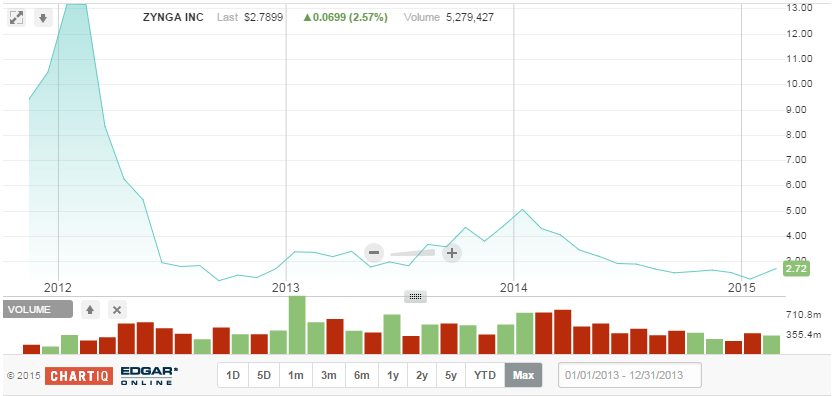The width and height of the screenshot is (832, 396).
Task: Click the 2015 axis label
Action: tap(741, 288)
